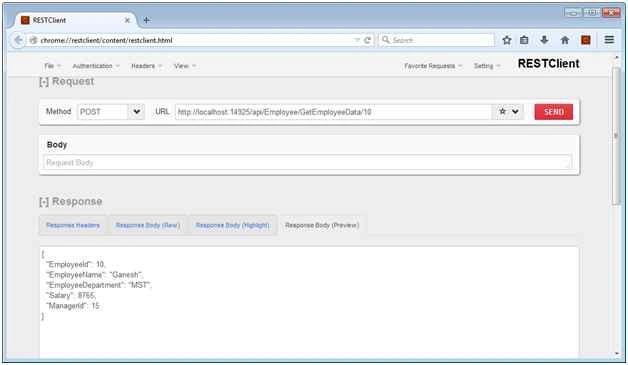Collapse the Response section
This screenshot has width=628, height=365.
tap(44, 202)
